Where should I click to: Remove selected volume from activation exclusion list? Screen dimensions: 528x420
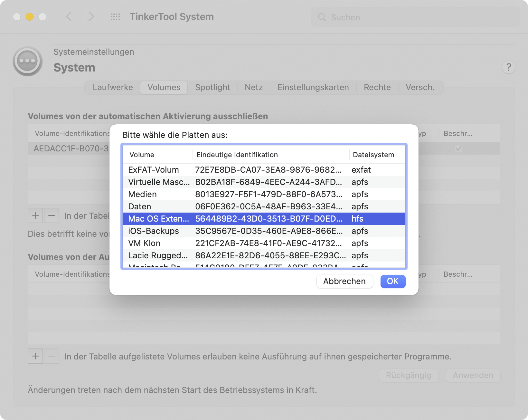52,215
